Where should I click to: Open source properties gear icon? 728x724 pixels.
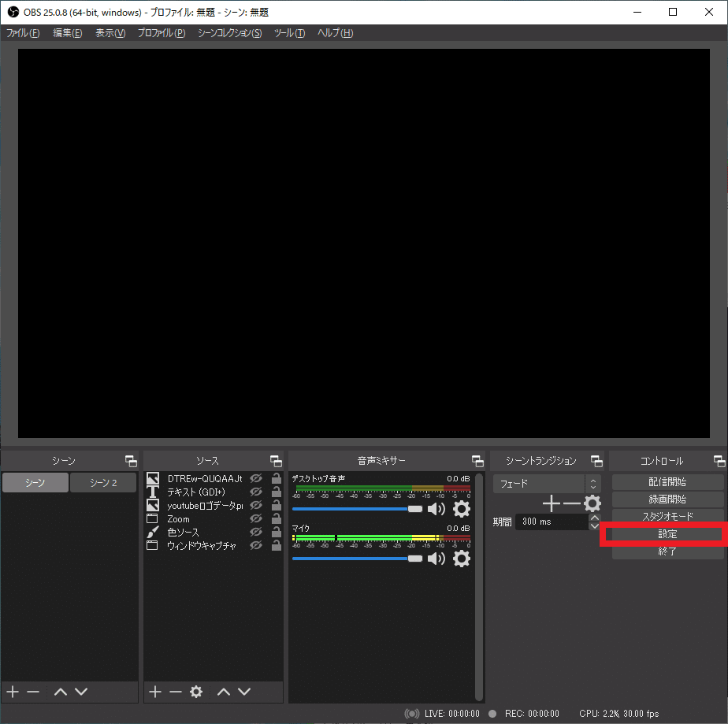point(196,692)
